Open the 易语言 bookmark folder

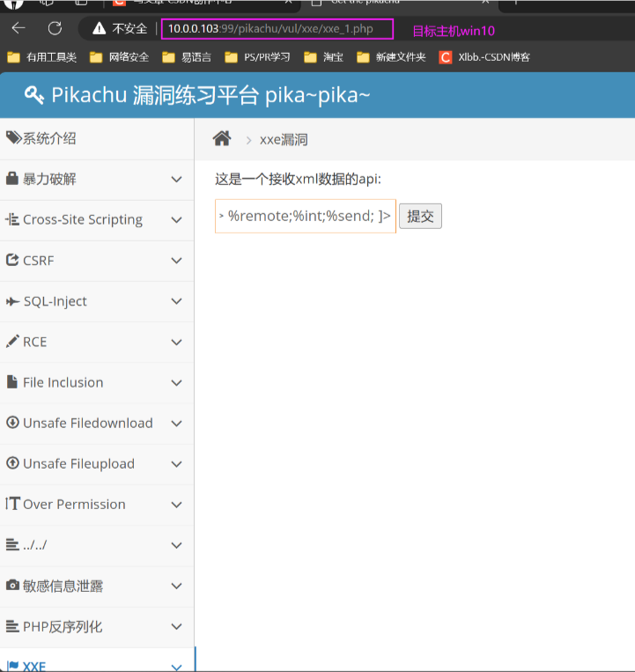tap(187, 57)
